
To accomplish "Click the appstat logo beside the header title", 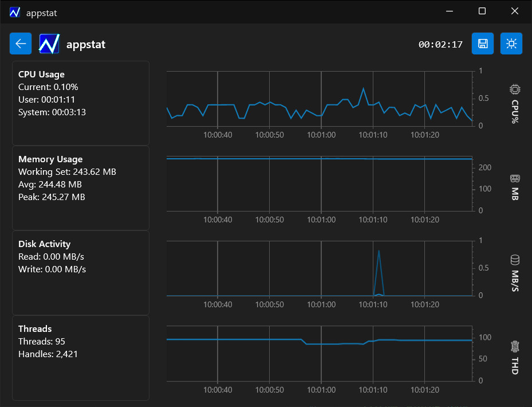I will pos(49,44).
